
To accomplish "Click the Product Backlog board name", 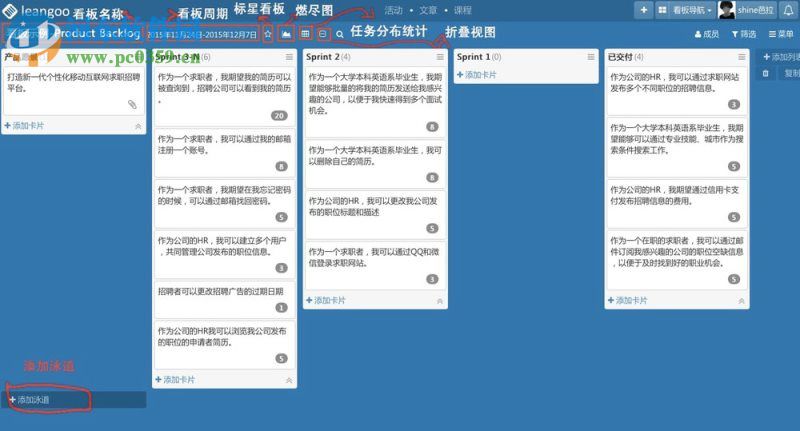I will pos(97,33).
